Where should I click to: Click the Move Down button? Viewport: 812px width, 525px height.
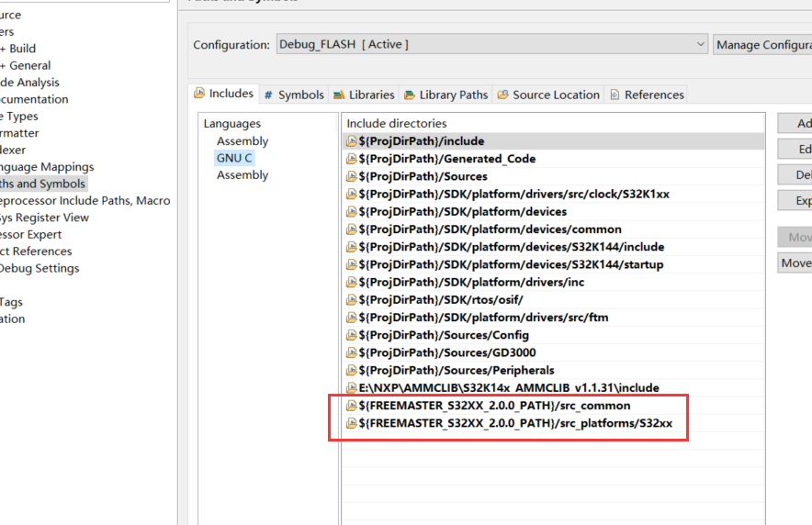click(795, 262)
